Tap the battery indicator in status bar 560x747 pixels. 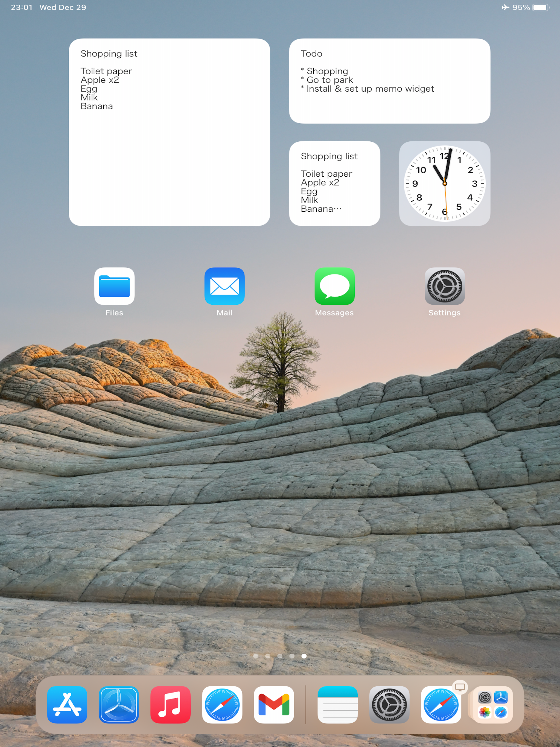point(540,7)
